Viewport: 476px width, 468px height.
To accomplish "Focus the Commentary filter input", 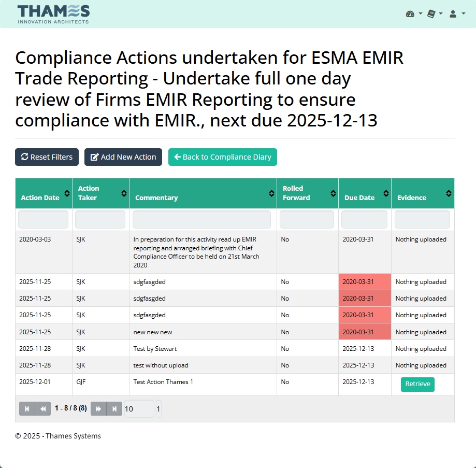I will tap(201, 220).
